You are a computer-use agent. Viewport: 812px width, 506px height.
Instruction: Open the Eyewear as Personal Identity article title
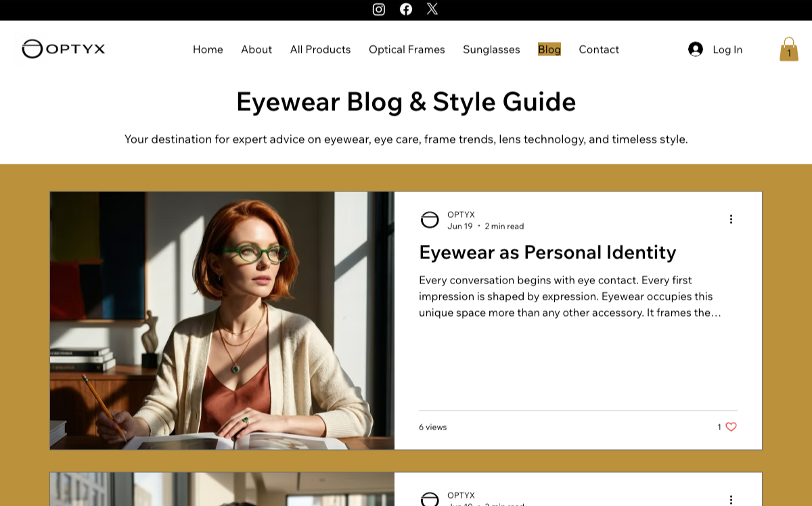pyautogui.click(x=547, y=252)
